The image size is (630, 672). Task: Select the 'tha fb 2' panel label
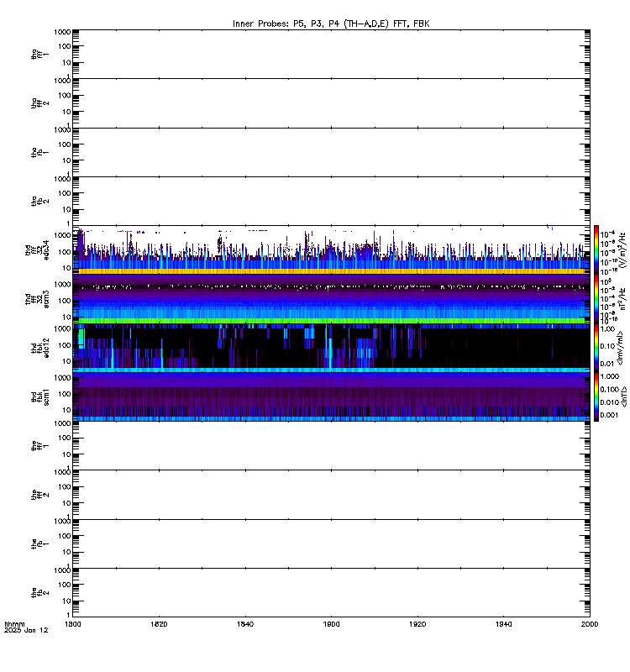pos(39,201)
